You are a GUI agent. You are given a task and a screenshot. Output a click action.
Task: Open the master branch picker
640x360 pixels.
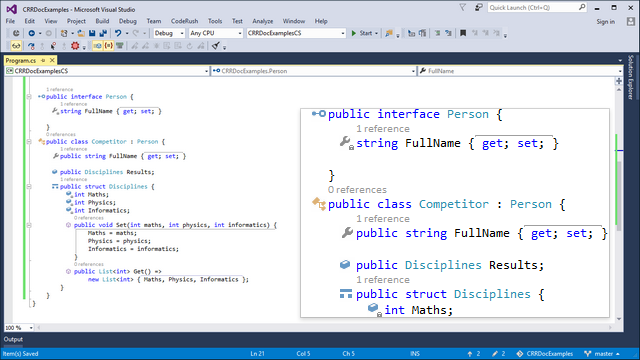pyautogui.click(x=602, y=354)
